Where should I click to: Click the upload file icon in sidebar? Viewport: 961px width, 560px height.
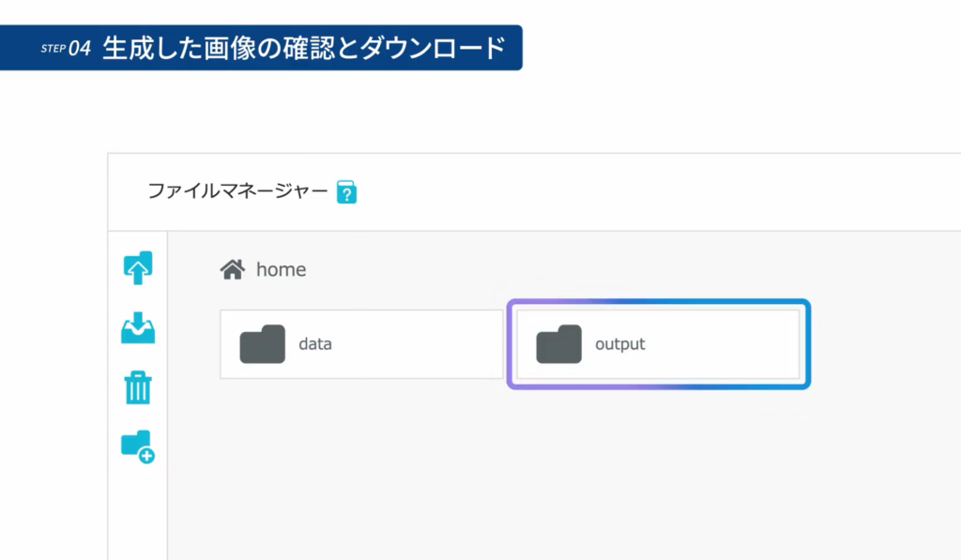click(138, 267)
